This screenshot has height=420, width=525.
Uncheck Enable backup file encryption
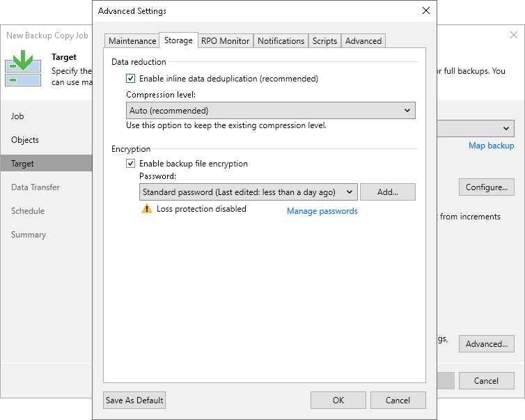(x=130, y=164)
